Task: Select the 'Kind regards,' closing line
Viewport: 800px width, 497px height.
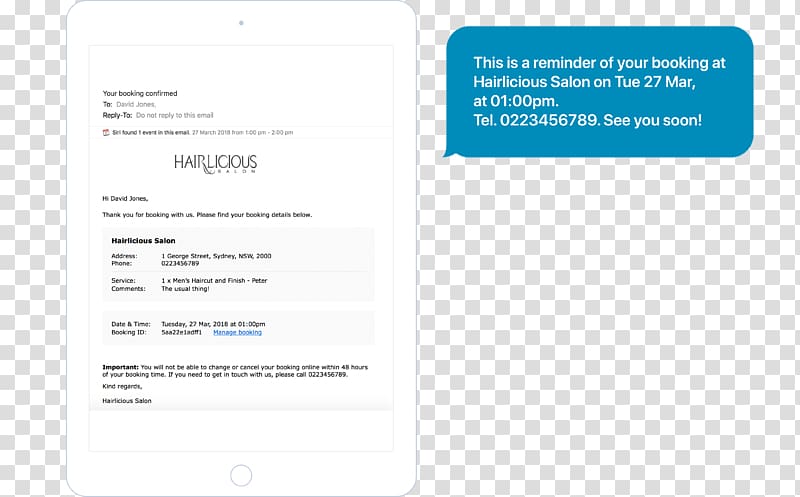Action: [122, 386]
